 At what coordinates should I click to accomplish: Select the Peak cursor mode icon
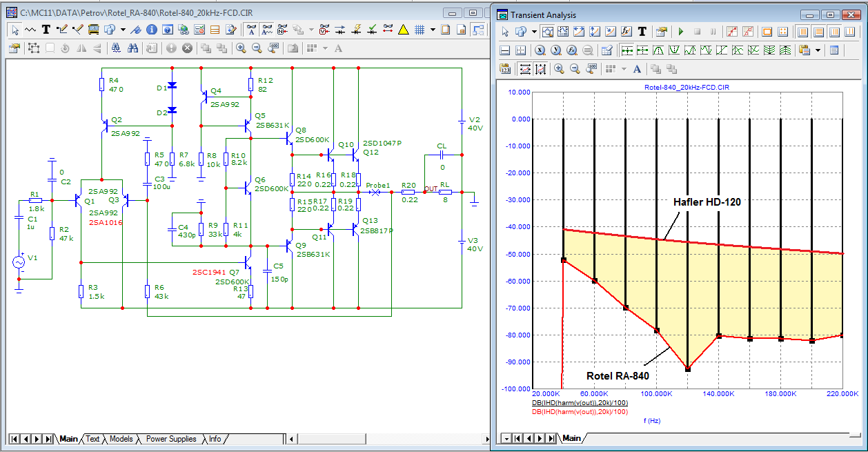pos(658,50)
